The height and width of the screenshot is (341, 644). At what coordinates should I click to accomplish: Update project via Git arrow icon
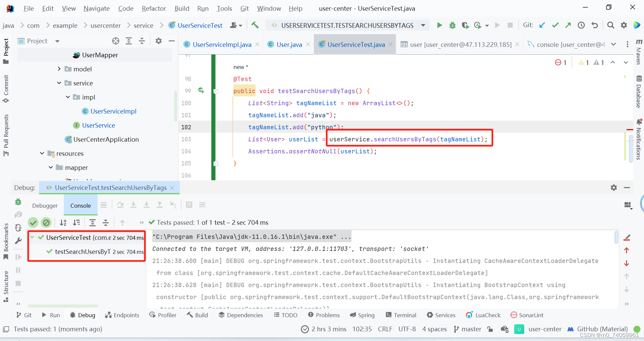[x=542, y=25]
